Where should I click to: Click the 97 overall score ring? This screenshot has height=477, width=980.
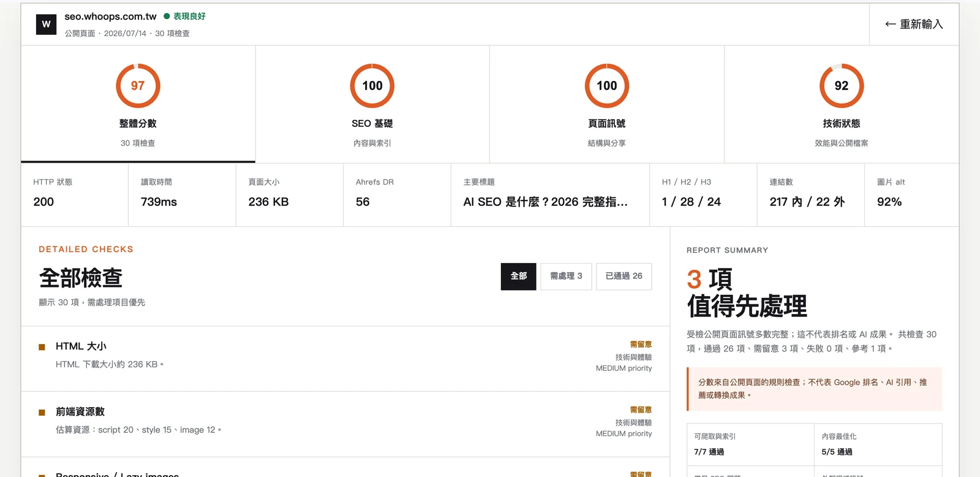[138, 86]
